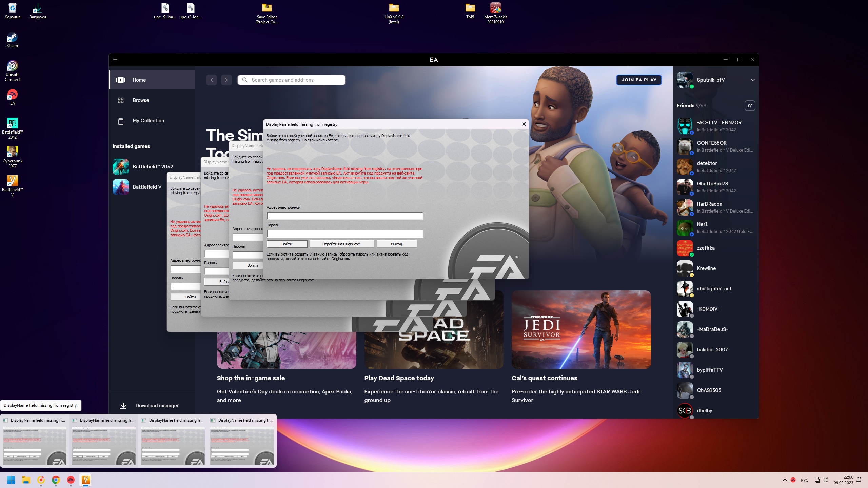Click the back navigation arrow
The image size is (868, 488).
click(212, 80)
